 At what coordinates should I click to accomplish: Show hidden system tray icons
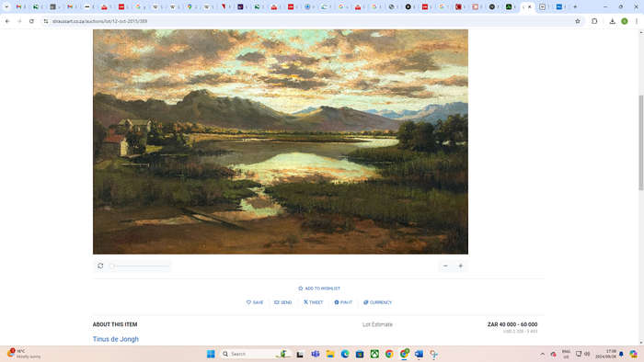(543, 354)
